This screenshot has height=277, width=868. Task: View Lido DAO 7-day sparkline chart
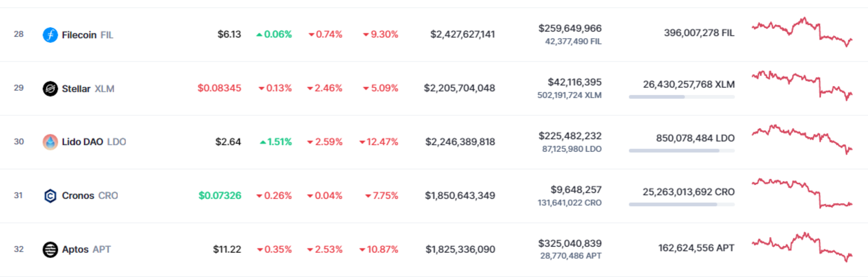[802, 139]
